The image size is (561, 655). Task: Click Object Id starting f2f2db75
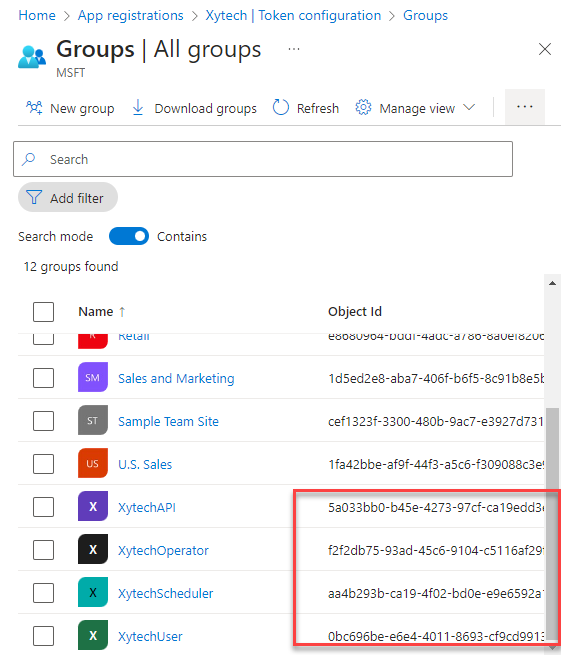[x=436, y=551]
